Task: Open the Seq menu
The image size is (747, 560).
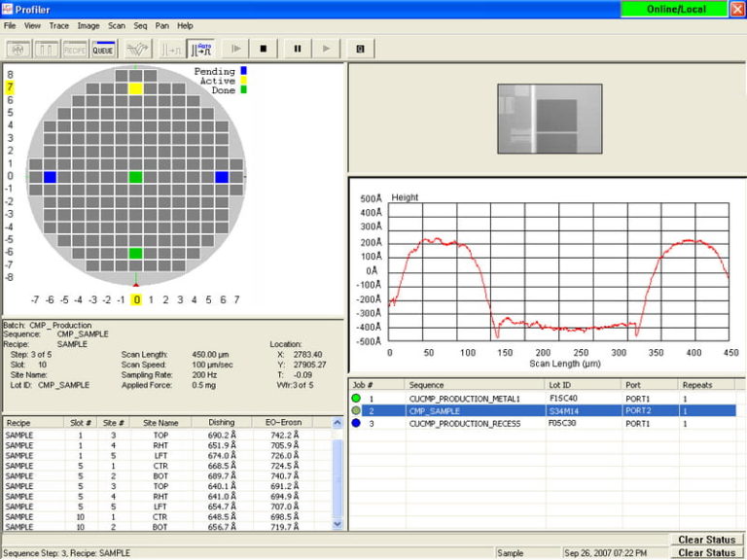Action: tap(141, 25)
